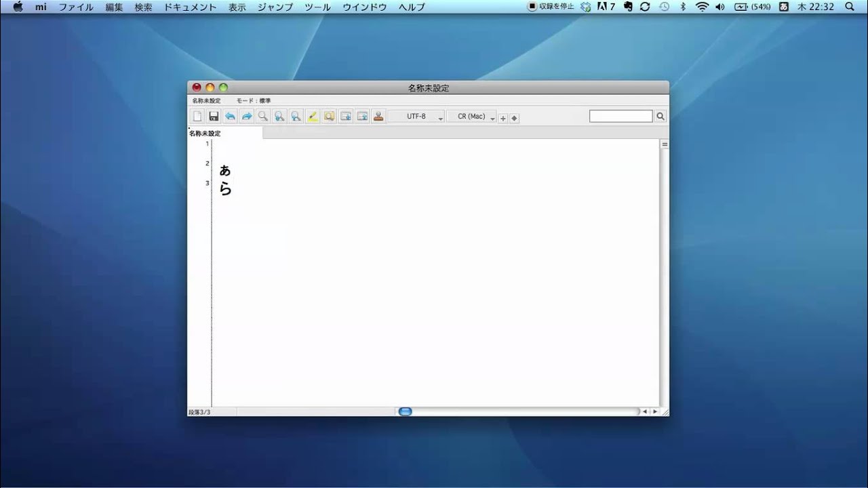The image size is (868, 488).
Task: Open the ジャンプ menu
Action: tap(275, 7)
